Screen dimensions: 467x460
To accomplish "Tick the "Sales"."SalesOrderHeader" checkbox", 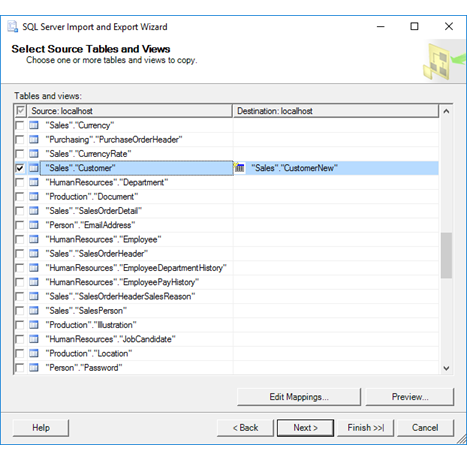I will tap(20, 254).
